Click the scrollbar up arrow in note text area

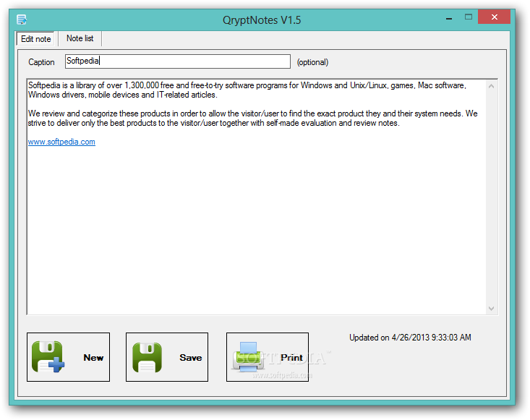(492, 86)
